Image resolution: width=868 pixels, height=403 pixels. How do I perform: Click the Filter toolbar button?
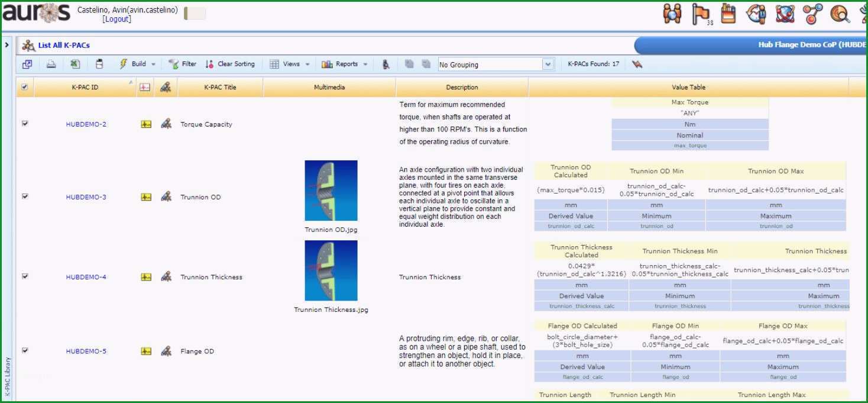tap(182, 64)
